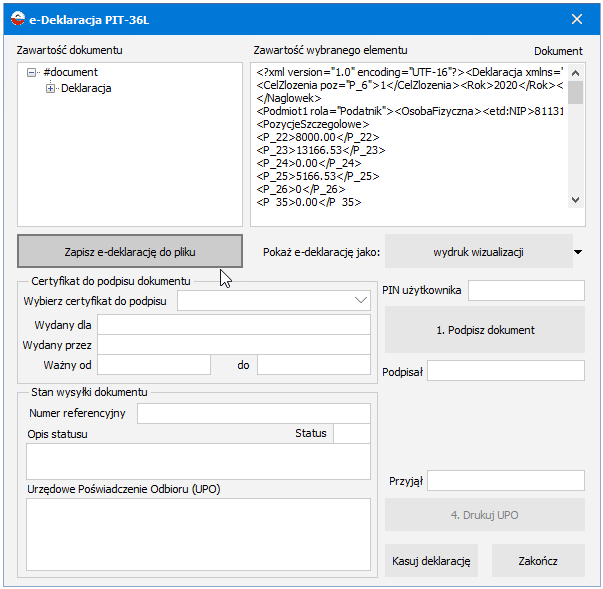
Task: Close the e-Deklaracja PIT-36L window
Action: coord(576,19)
